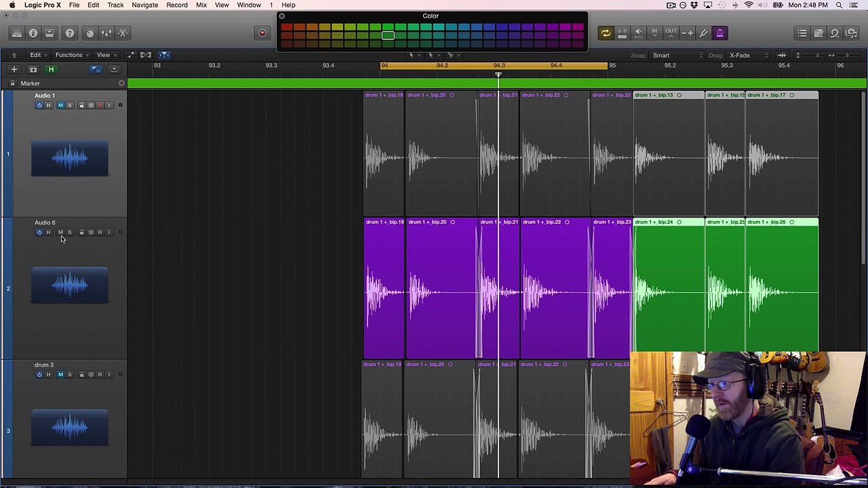Open the Functions dropdown menu
The height and width of the screenshot is (488, 868).
click(x=72, y=55)
